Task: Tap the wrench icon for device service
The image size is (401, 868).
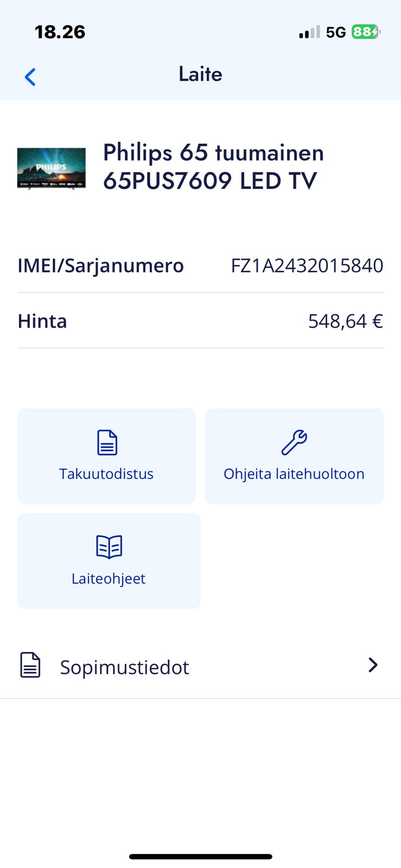Action: coord(294,442)
